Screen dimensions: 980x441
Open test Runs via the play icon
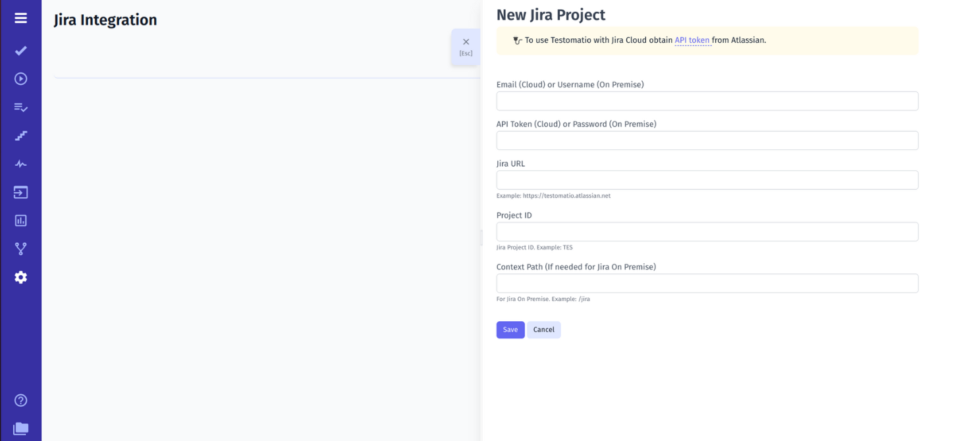(20, 78)
